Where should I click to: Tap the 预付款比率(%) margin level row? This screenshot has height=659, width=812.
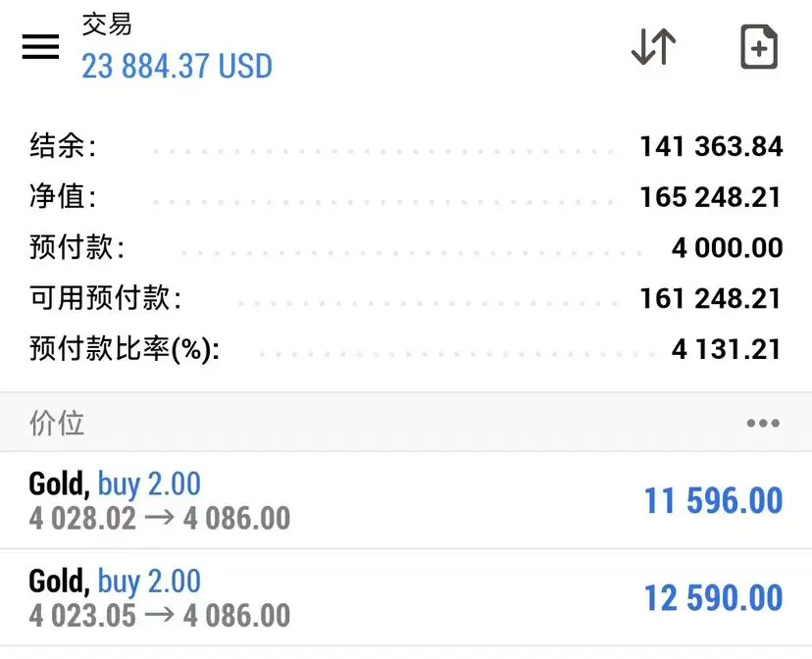pos(406,349)
